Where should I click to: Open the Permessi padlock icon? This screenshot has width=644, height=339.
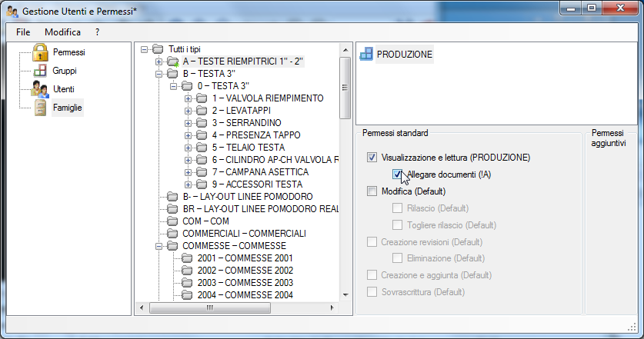click(40, 52)
